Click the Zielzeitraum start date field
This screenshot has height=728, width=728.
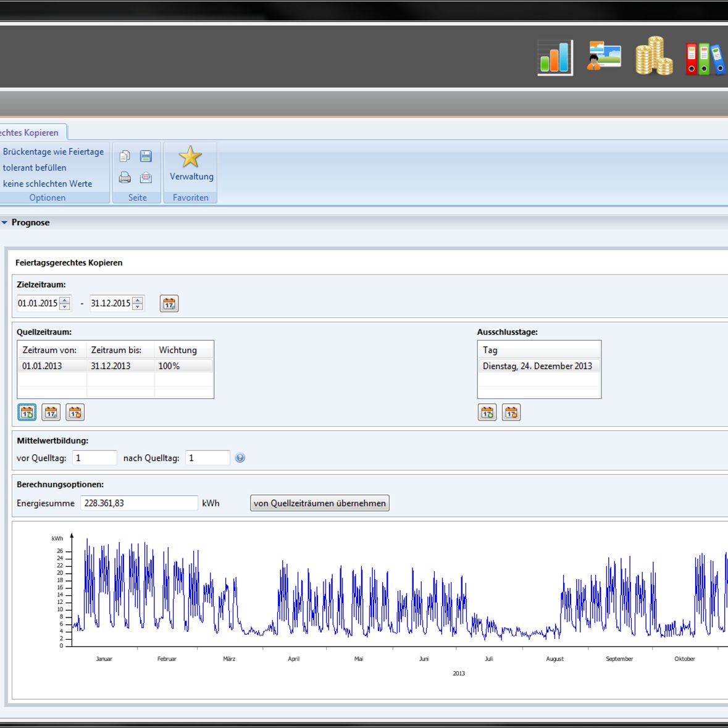tap(38, 303)
